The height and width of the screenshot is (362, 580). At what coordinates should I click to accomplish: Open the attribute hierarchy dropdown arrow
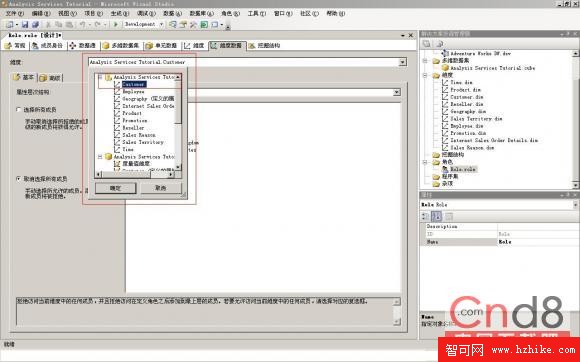pos(397,92)
